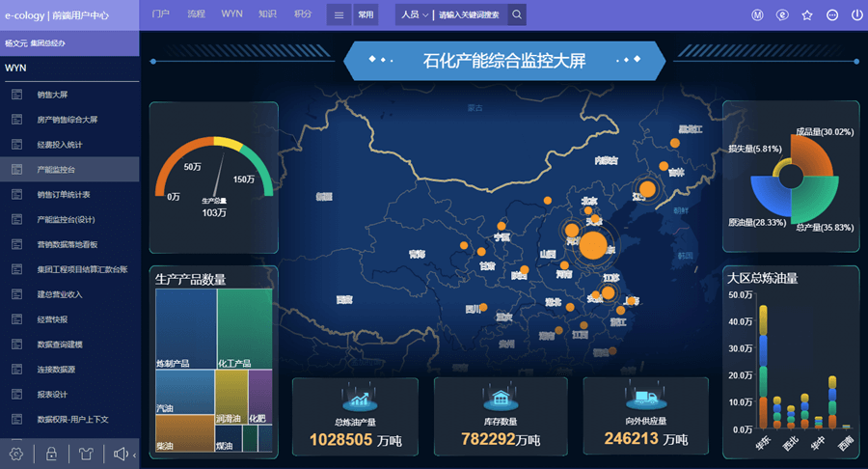
Task: Switch to the 流程 tab
Action: 196,14
